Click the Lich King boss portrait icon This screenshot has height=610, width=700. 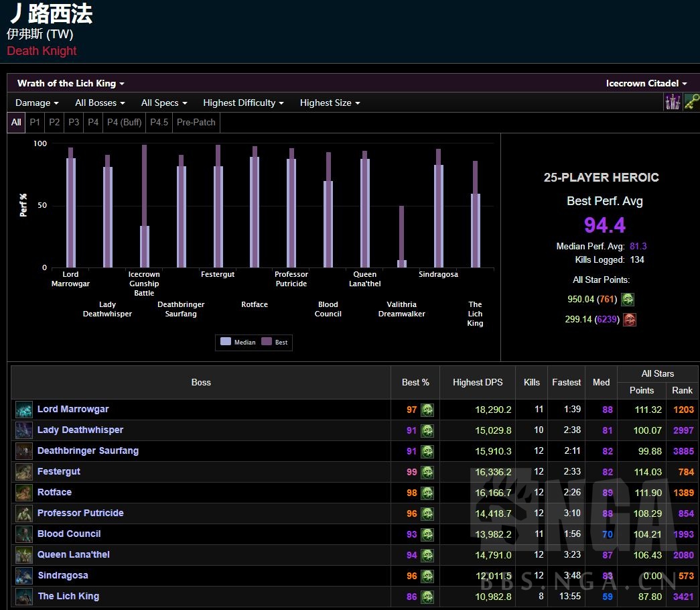coord(24,597)
